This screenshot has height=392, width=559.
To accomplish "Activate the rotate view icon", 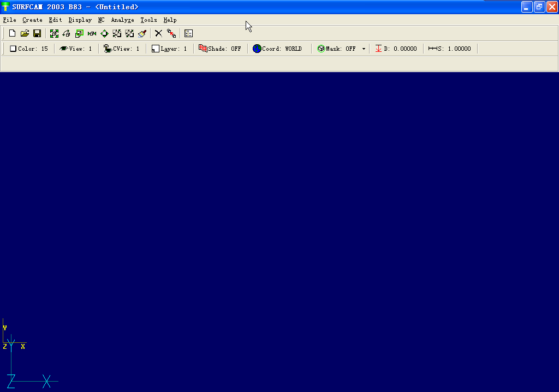I will pos(67,33).
